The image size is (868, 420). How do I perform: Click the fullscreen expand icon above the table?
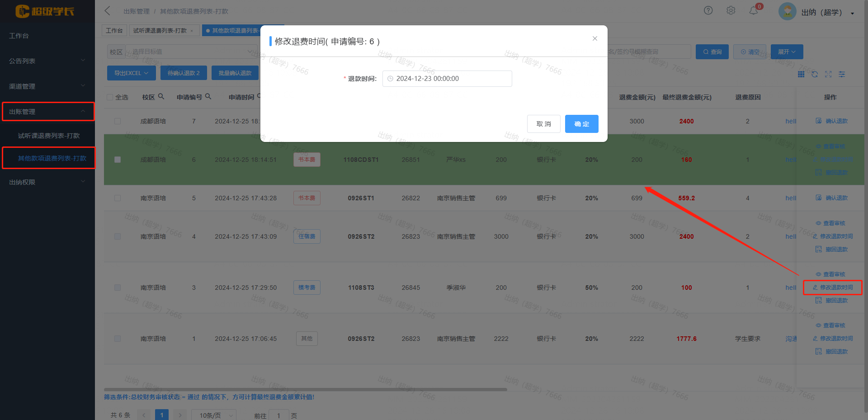point(828,74)
